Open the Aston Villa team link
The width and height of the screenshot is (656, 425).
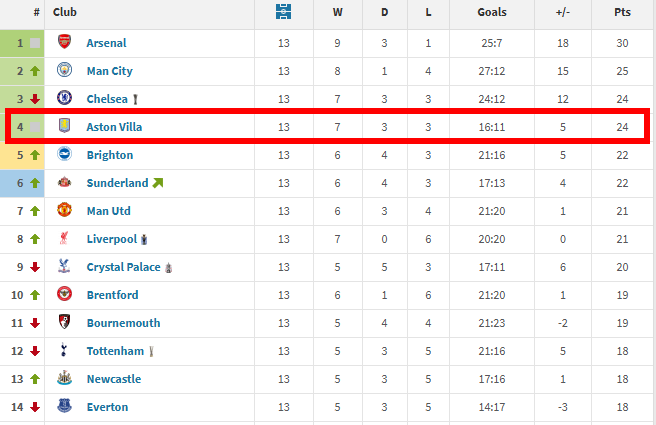(114, 127)
